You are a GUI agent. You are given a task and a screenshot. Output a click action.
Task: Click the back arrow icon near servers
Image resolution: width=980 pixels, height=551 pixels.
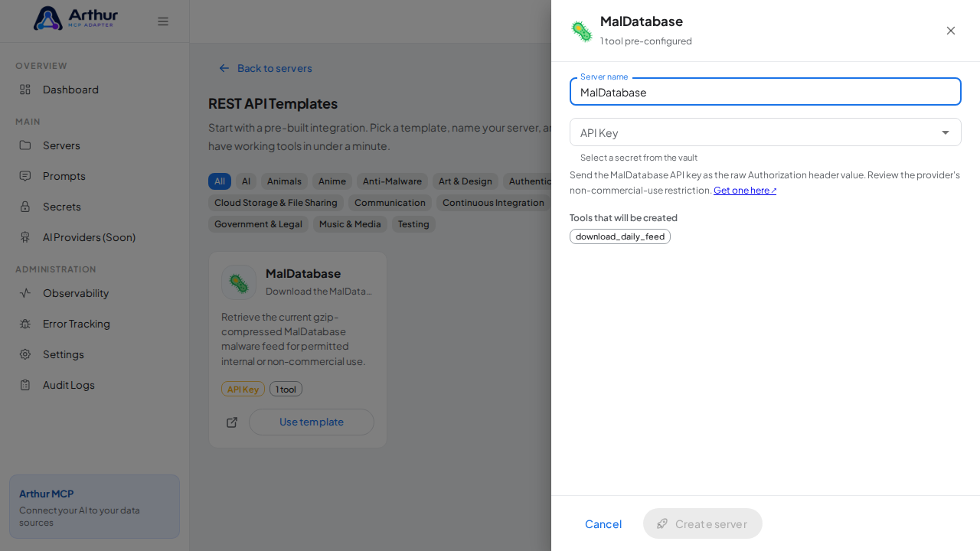[224, 68]
